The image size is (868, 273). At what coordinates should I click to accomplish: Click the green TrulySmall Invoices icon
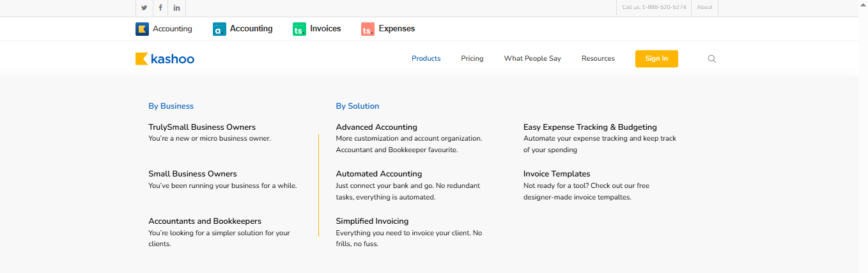coord(299,29)
